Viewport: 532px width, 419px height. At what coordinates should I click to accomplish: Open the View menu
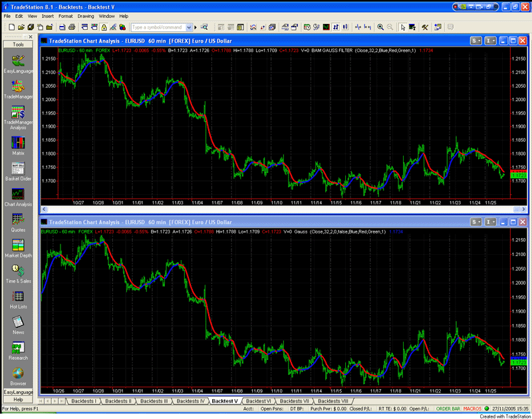[x=32, y=16]
